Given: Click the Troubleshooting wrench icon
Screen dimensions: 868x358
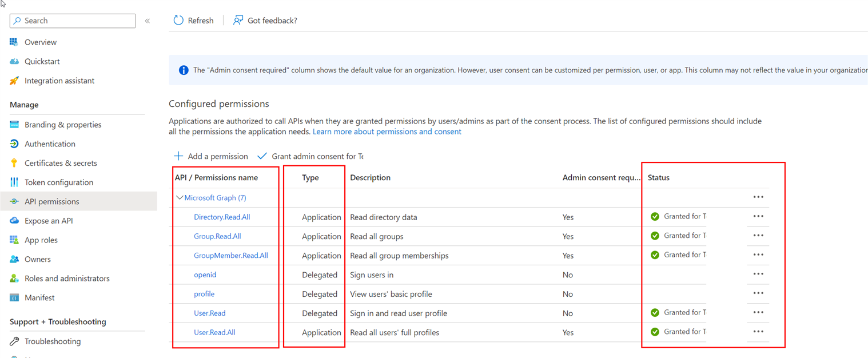Looking at the screenshot, I should tap(14, 341).
